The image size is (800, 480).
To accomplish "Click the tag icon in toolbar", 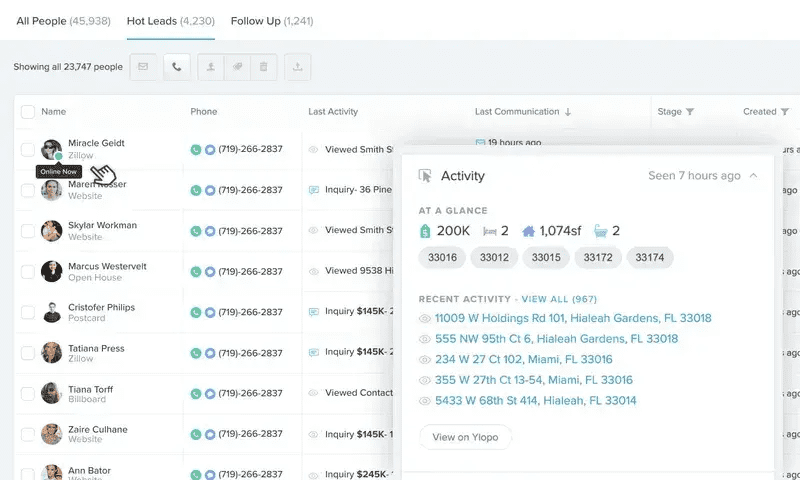I will [x=237, y=67].
